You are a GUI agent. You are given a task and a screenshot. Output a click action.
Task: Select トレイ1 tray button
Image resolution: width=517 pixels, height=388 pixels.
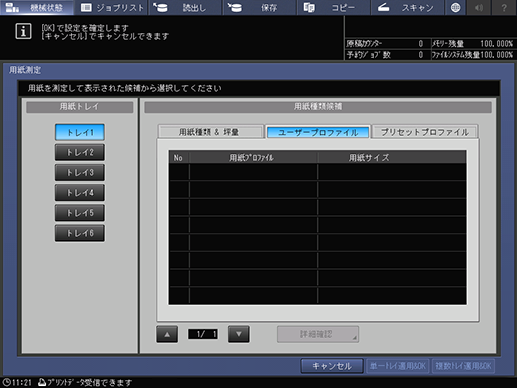[x=80, y=132]
